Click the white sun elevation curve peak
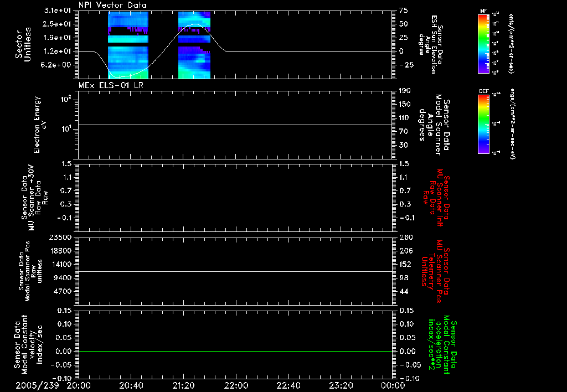567x392 pixels. point(195,24)
